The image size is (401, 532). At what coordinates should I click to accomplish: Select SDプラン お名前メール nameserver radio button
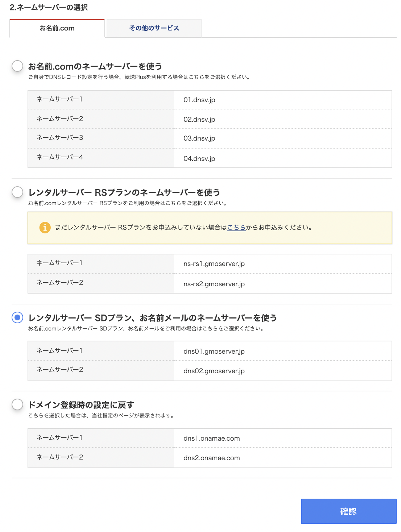click(x=17, y=317)
